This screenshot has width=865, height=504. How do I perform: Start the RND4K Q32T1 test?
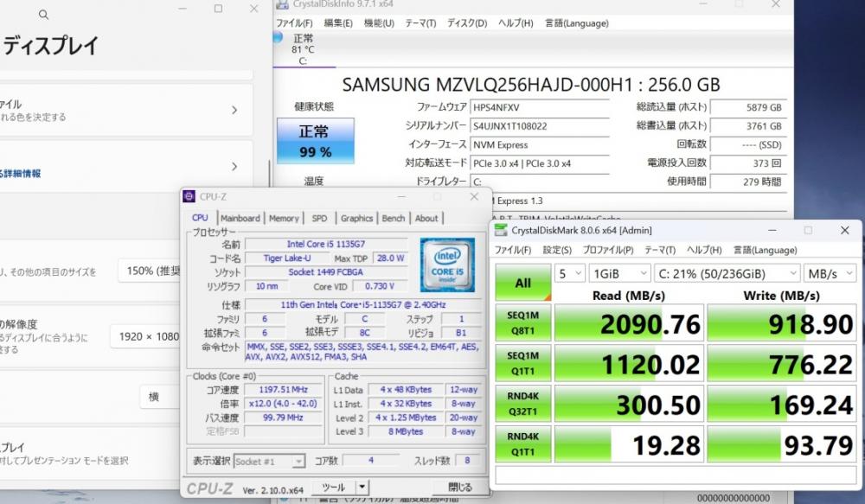point(523,404)
